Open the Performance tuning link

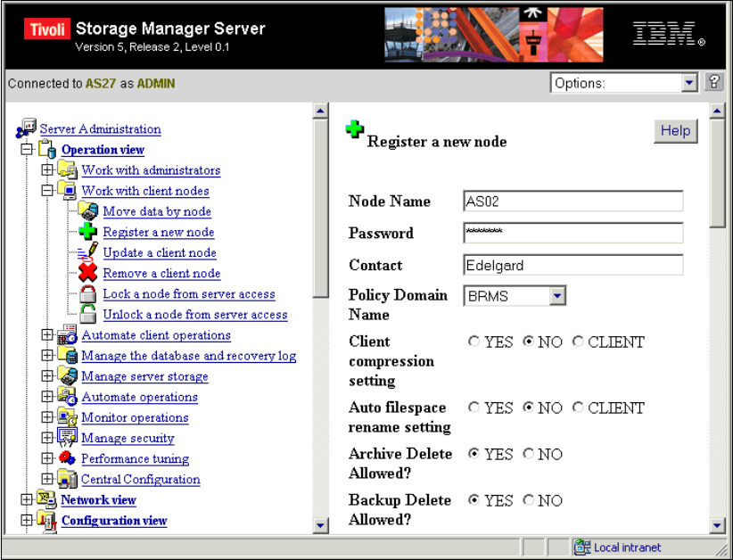click(136, 458)
